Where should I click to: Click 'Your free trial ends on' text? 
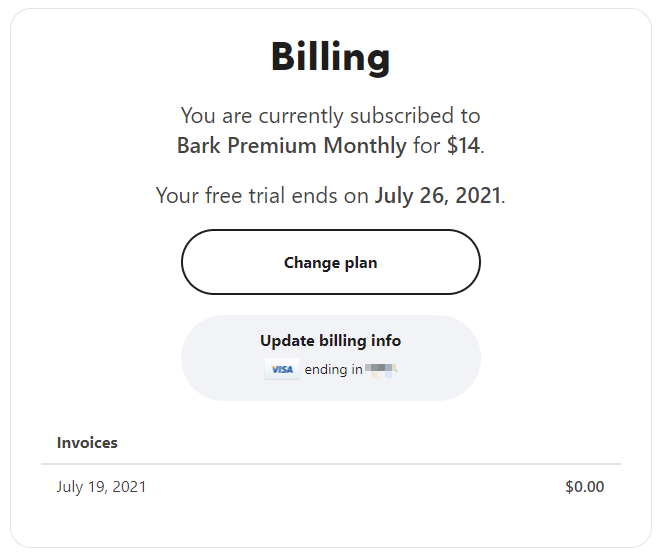point(262,196)
